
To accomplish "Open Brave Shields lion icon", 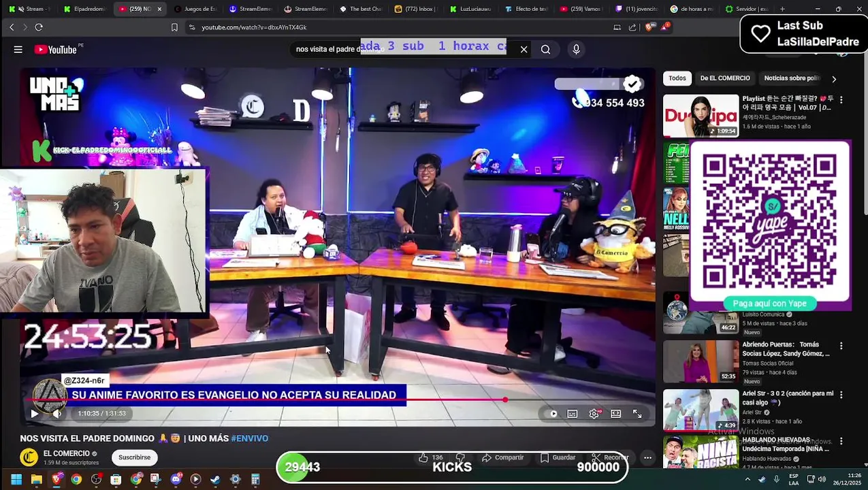I will 649,27.
